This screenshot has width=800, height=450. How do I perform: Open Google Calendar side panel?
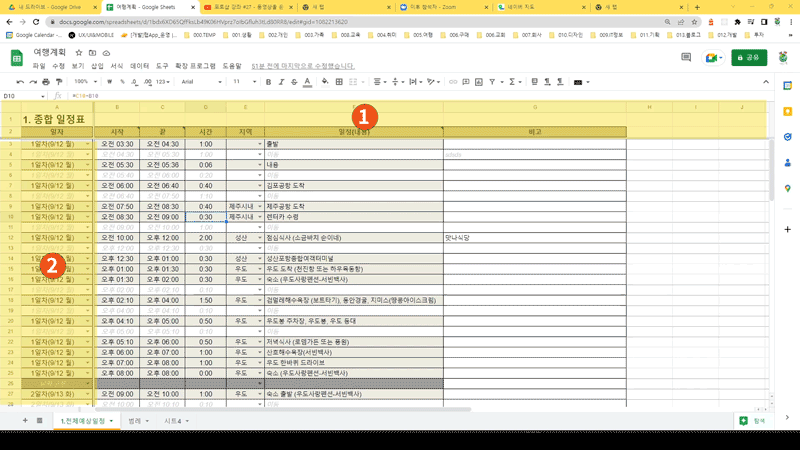click(x=787, y=86)
